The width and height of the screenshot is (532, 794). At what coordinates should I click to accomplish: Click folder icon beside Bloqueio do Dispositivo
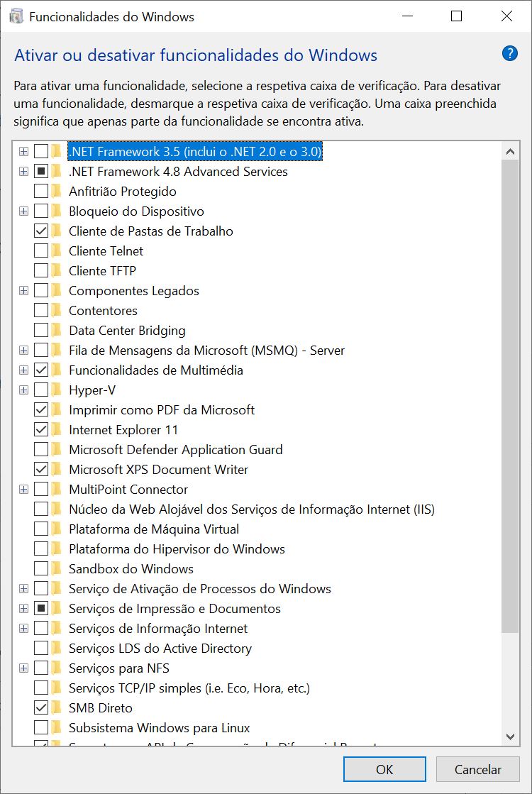click(55, 211)
